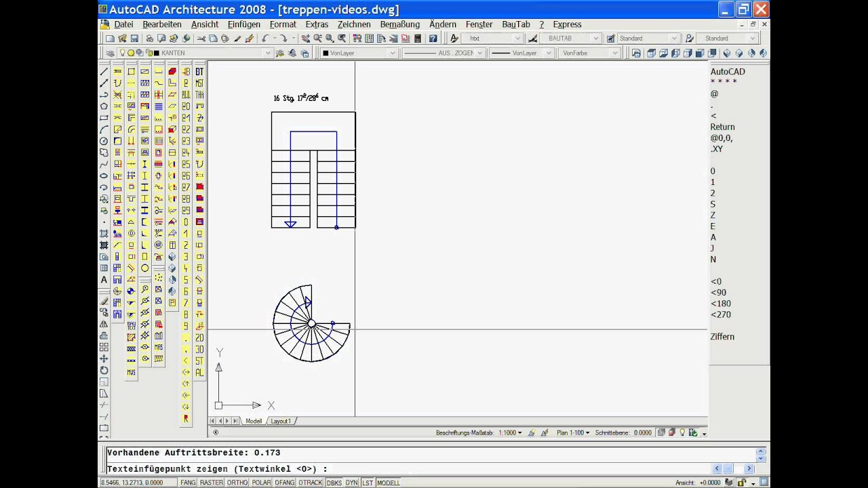
Task: Click Ziffern in the screen menu
Action: [x=722, y=336]
